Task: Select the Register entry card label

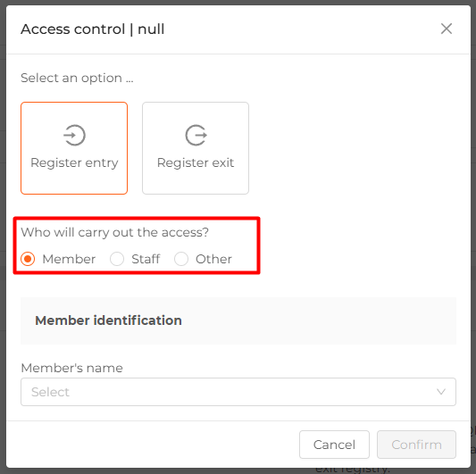Action: (74, 162)
